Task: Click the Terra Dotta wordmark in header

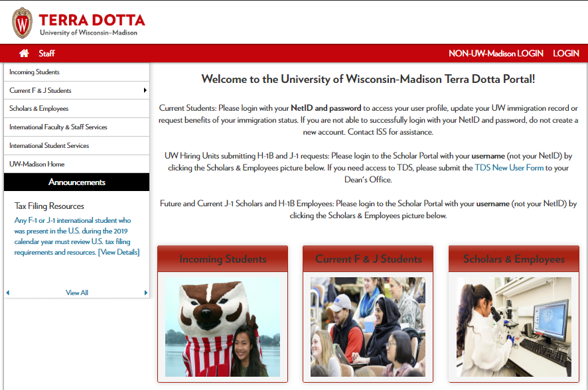Action: click(92, 21)
